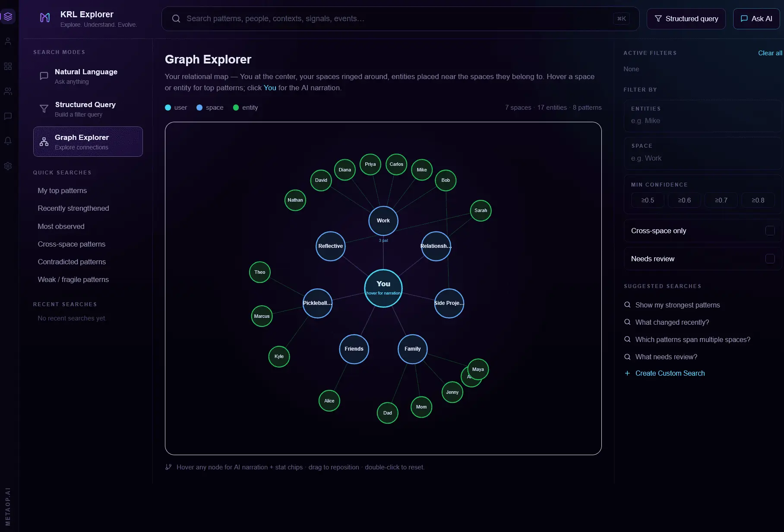
Task: Click the layers icon at top of left rail
Action: point(8,17)
